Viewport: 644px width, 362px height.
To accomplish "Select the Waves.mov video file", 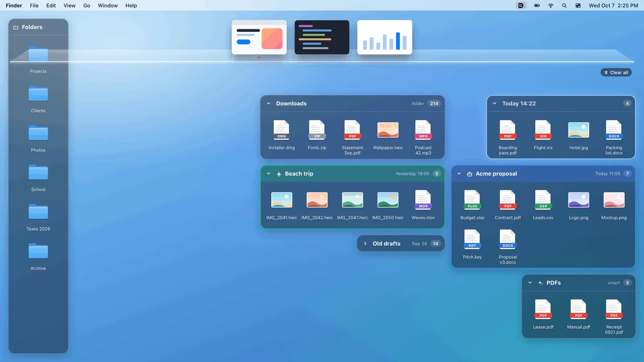I will (x=423, y=205).
